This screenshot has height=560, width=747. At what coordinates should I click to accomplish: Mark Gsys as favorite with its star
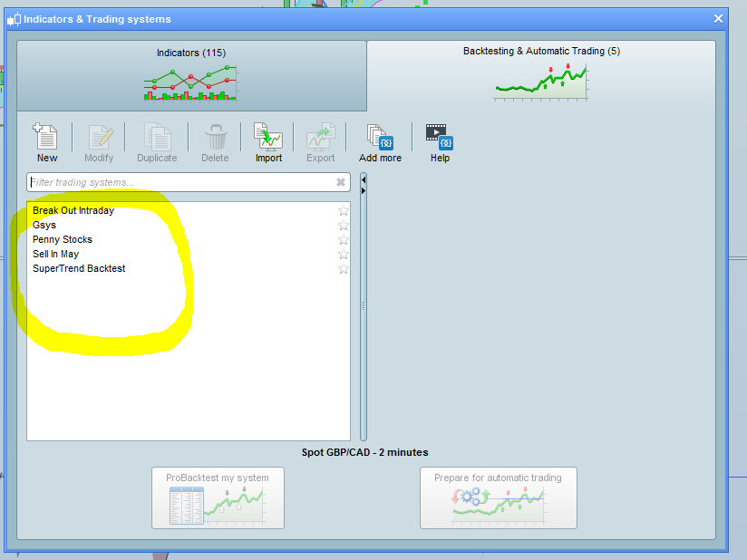(343, 226)
